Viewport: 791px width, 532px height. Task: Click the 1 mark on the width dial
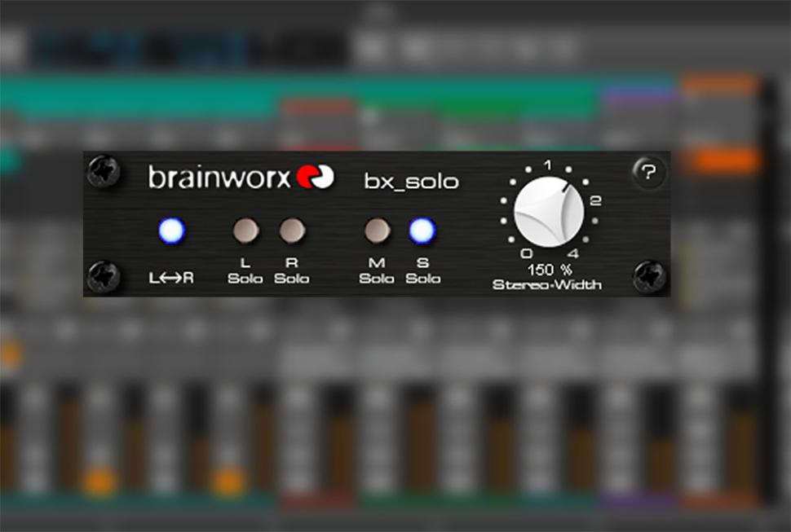(548, 165)
